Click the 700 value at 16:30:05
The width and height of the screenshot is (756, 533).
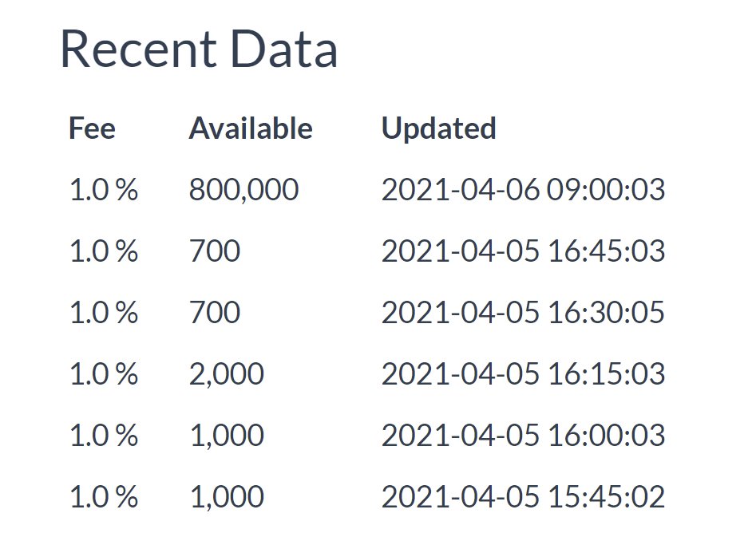(x=215, y=312)
